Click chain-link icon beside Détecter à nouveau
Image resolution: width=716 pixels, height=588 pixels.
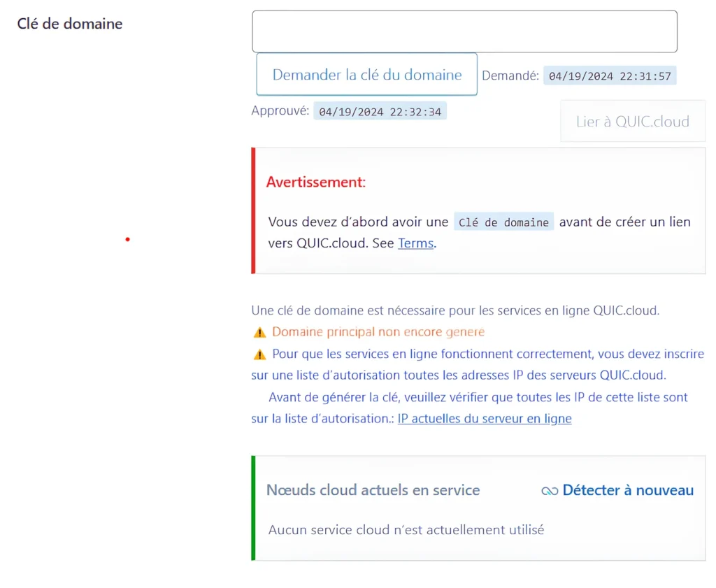point(550,491)
